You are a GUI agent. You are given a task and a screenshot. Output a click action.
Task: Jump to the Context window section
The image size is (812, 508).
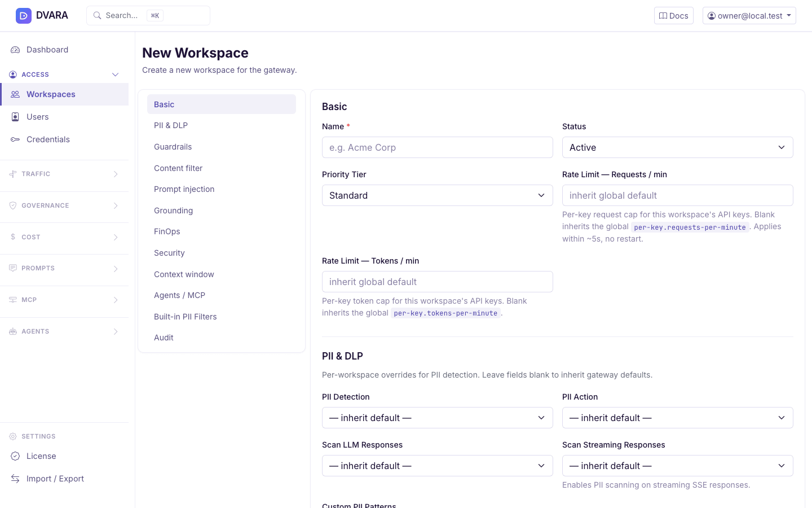tap(221, 274)
